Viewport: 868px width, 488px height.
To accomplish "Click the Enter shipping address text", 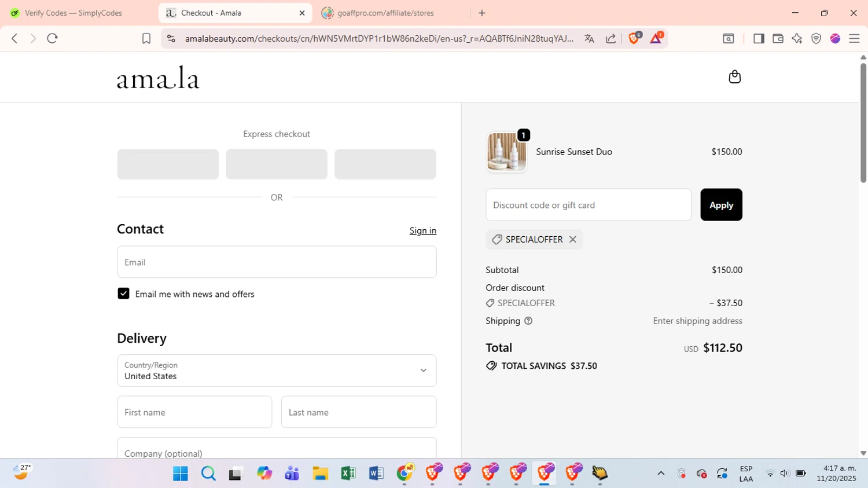I will [698, 321].
